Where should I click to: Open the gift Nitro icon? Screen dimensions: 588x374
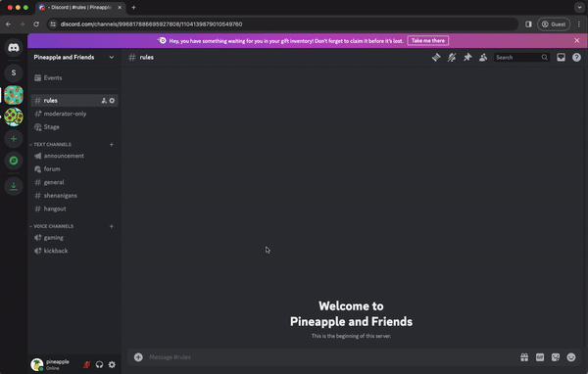point(524,357)
